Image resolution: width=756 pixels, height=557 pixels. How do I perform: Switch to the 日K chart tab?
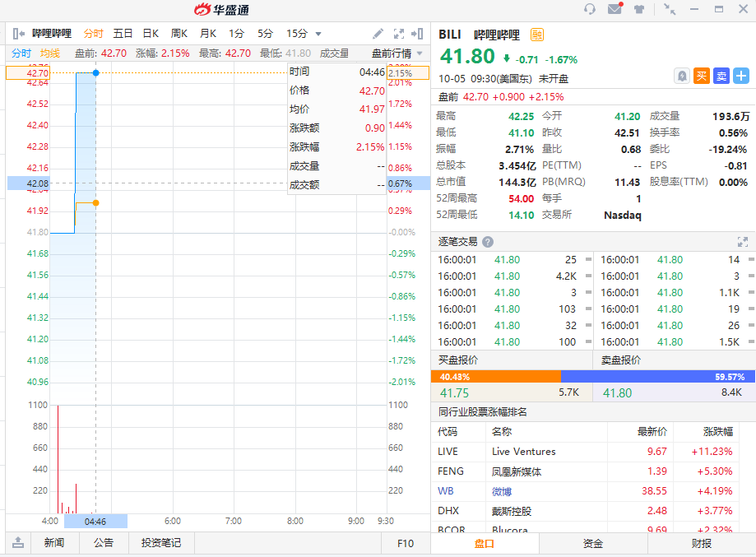tap(151, 34)
